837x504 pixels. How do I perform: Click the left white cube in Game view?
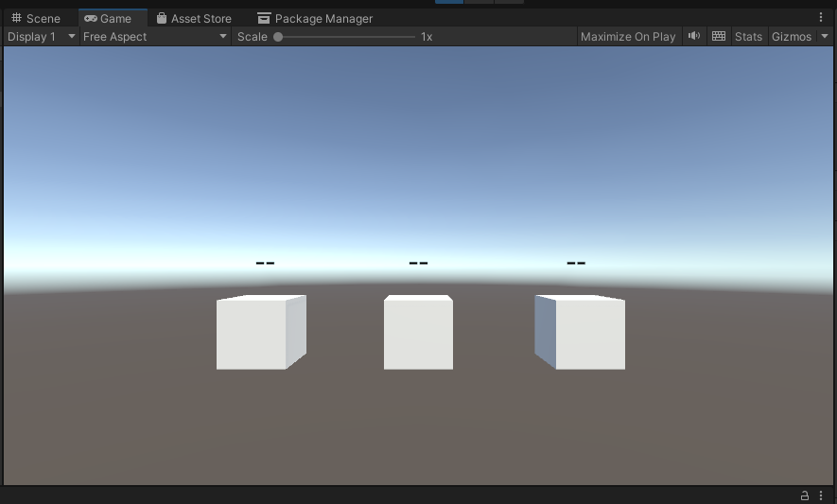[253, 334]
